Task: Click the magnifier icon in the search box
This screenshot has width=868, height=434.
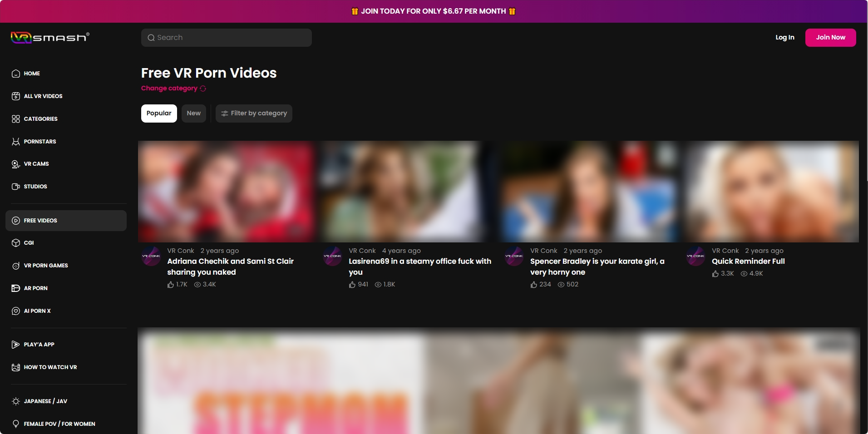Action: 151,38
